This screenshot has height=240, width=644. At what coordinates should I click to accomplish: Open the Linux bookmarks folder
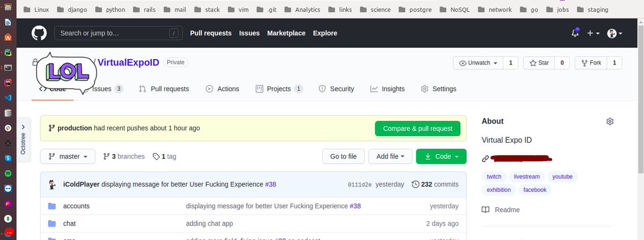point(36,10)
